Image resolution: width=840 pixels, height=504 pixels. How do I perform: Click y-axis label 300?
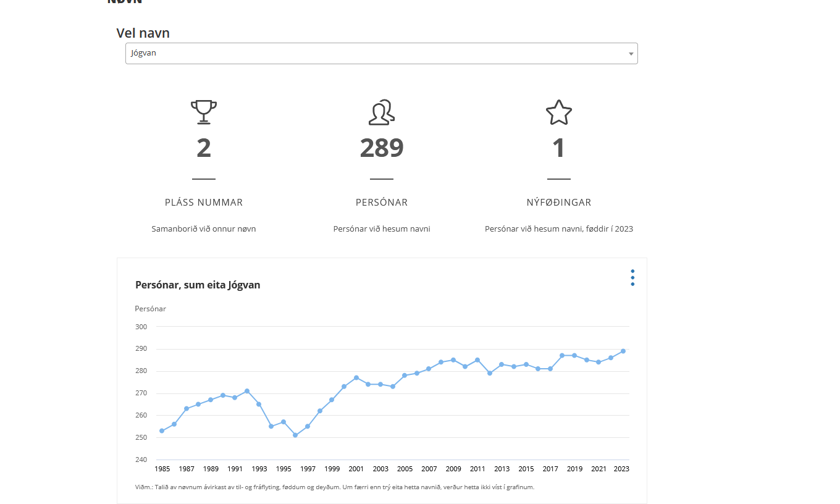coord(141,327)
